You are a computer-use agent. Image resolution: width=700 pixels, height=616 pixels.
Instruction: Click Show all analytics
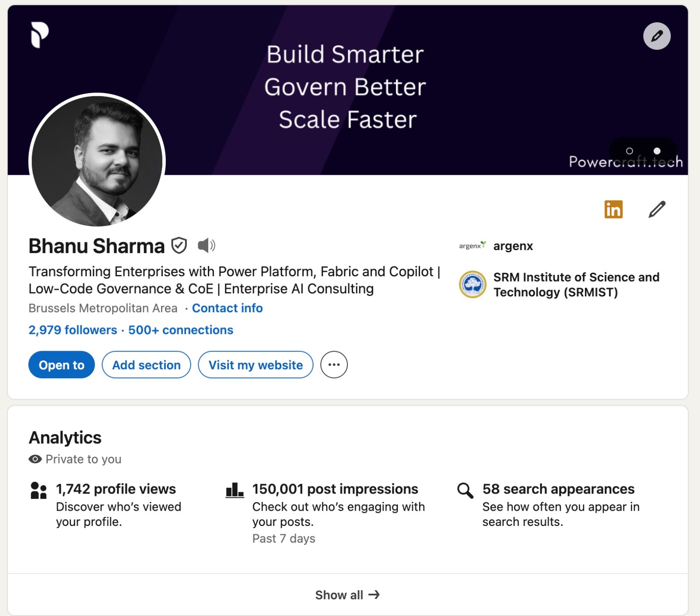point(348,595)
